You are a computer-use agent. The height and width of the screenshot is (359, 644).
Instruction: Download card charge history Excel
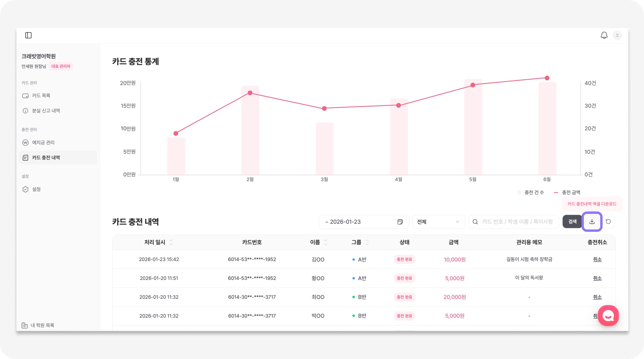pyautogui.click(x=592, y=221)
